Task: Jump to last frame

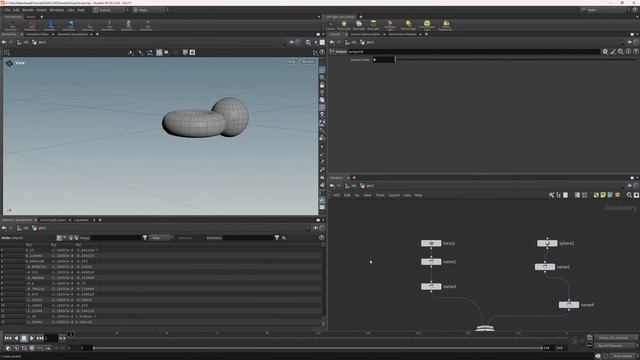Action: pyautogui.click(x=40, y=338)
